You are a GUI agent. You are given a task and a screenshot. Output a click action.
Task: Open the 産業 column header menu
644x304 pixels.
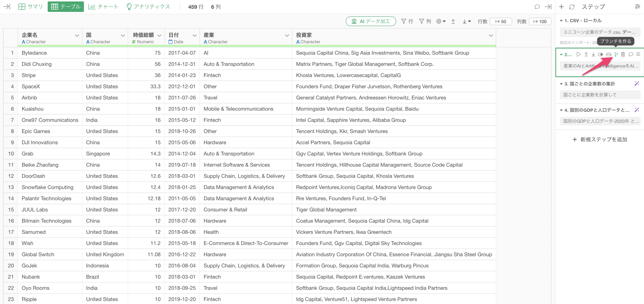tap(287, 35)
